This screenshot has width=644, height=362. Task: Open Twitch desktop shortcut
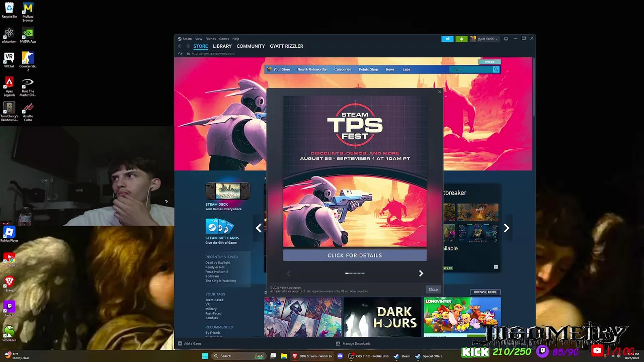pyautogui.click(x=9, y=308)
